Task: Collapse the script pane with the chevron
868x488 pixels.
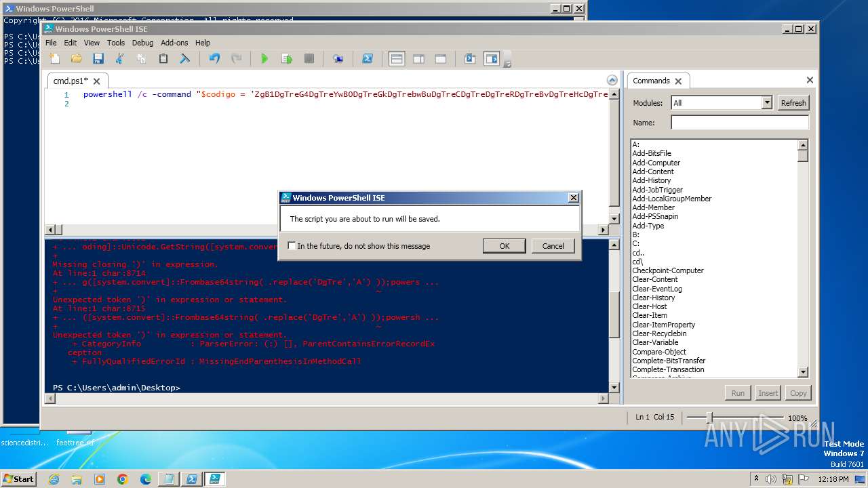Action: pyautogui.click(x=612, y=80)
